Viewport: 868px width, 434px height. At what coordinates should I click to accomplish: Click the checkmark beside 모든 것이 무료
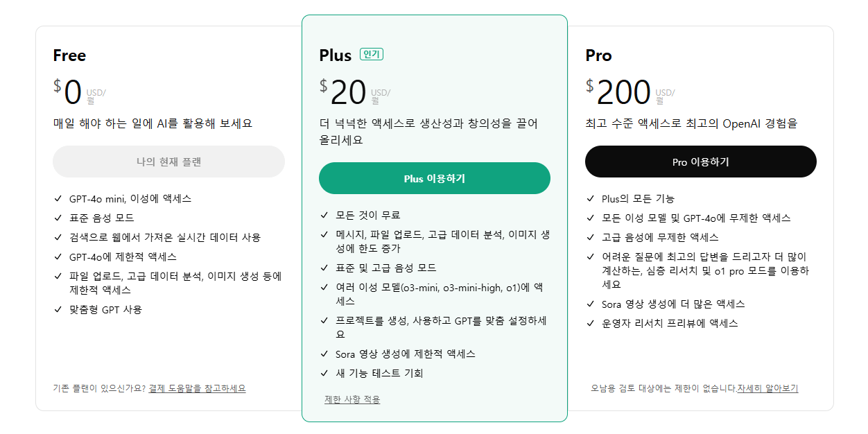coord(324,214)
